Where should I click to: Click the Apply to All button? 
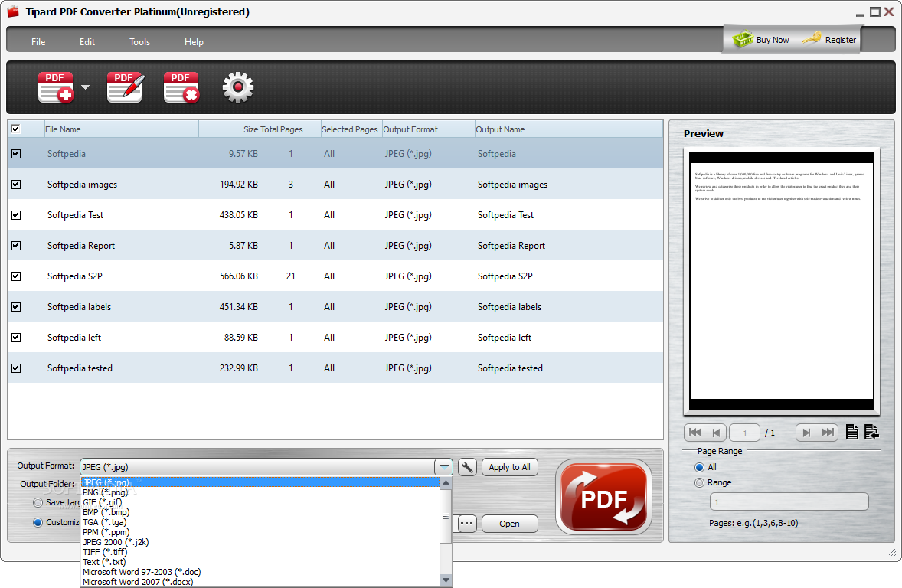coord(510,467)
